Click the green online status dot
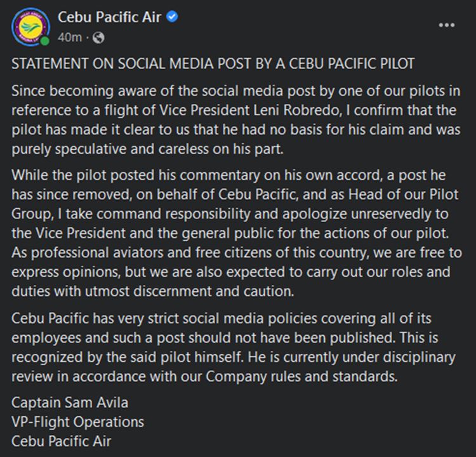The image size is (476, 457). click(45, 41)
